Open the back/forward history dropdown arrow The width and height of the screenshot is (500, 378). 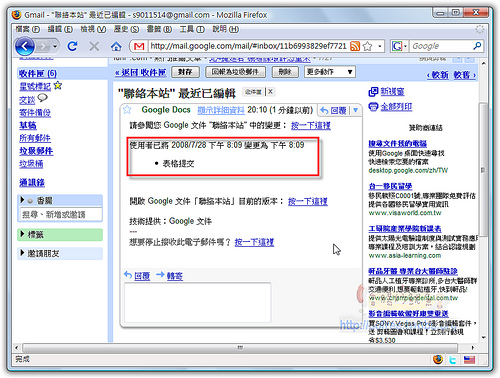55,46
